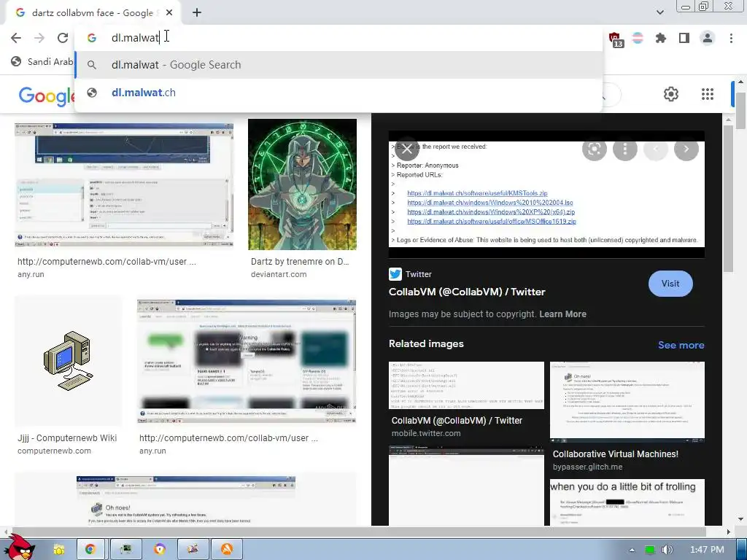Show hidden tray icons arrow
The width and height of the screenshot is (747, 560).
(632, 550)
